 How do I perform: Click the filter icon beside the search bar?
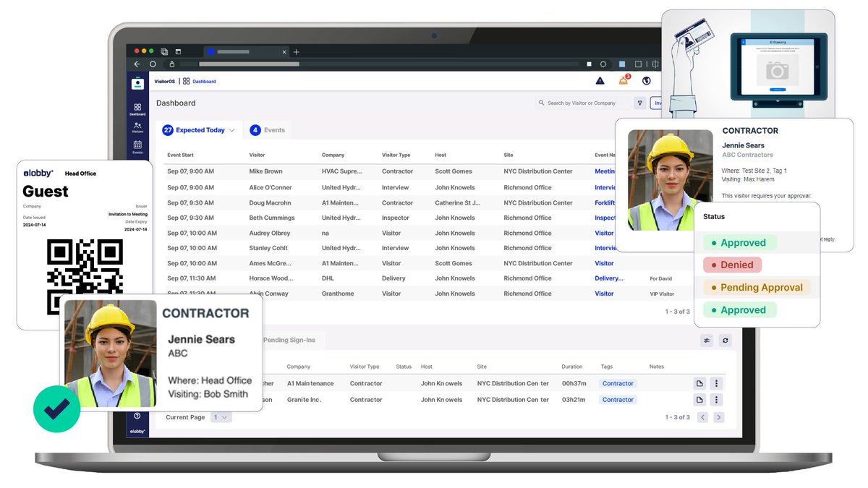pyautogui.click(x=640, y=103)
